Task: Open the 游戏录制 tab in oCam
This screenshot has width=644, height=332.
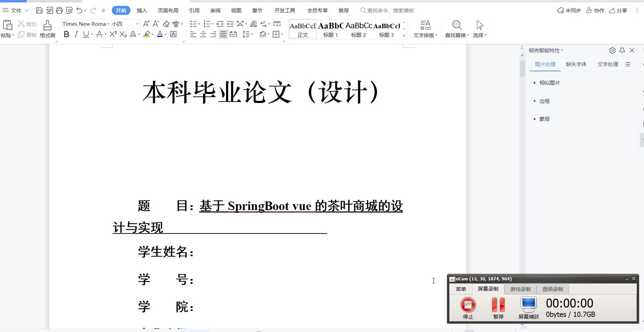Action: pyautogui.click(x=520, y=289)
